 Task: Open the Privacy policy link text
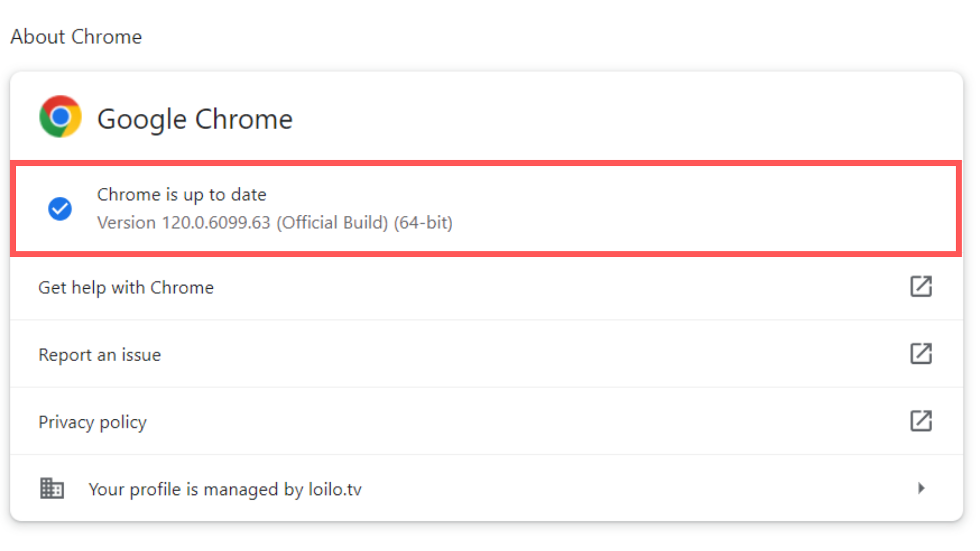[92, 422]
